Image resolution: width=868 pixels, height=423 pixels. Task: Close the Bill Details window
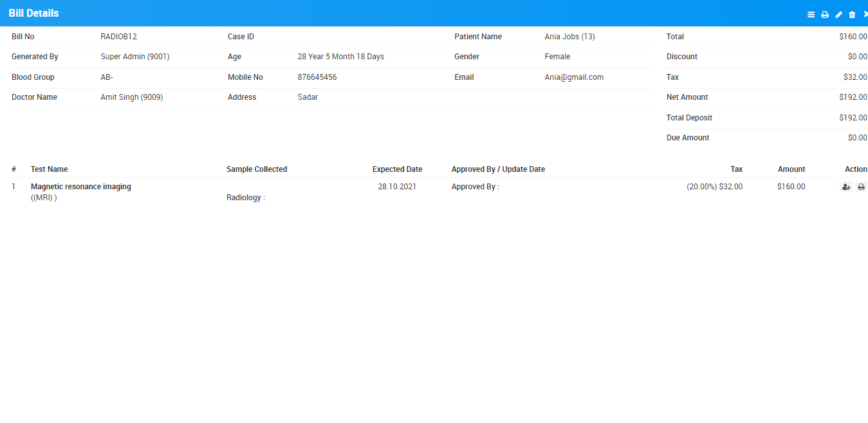point(865,14)
